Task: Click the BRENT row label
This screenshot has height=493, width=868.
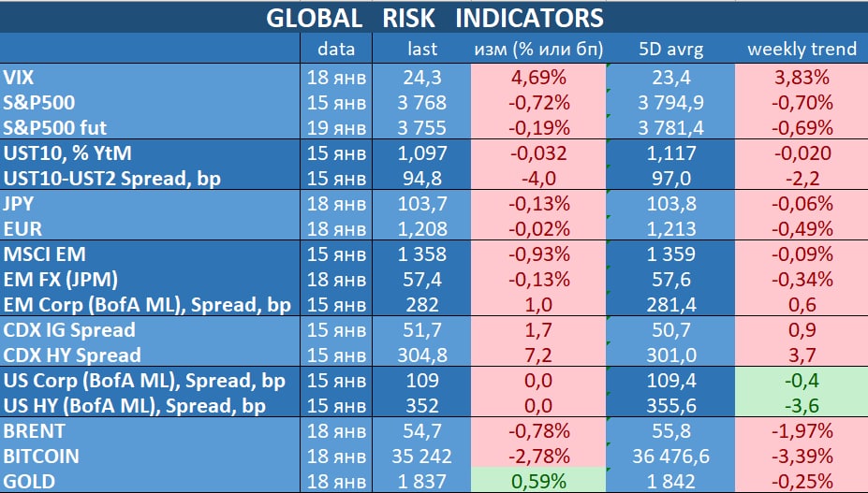Action: pyautogui.click(x=35, y=431)
